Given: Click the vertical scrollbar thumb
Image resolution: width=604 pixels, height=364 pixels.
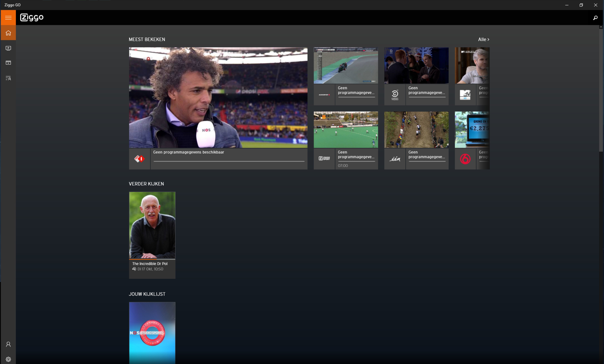Looking at the screenshot, I should coord(601,90).
